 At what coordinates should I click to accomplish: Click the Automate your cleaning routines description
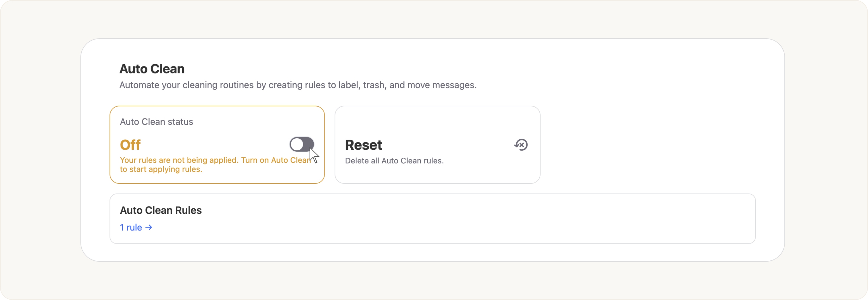[297, 85]
